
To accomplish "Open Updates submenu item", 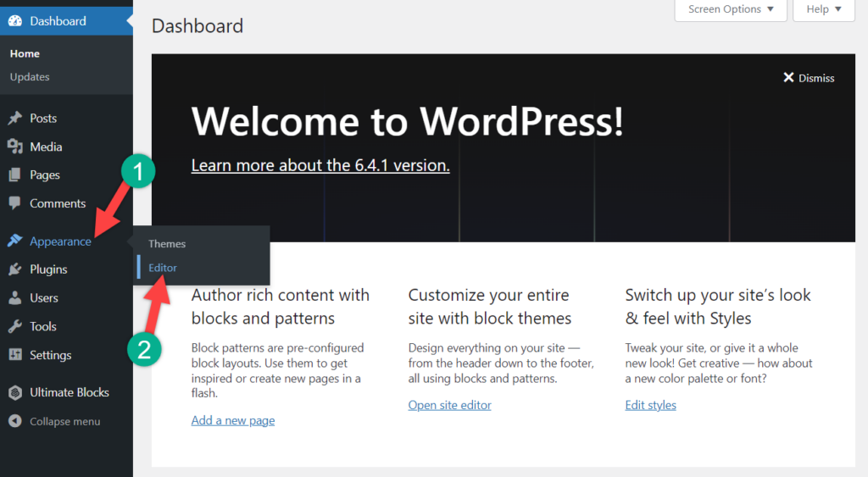I will [x=30, y=77].
